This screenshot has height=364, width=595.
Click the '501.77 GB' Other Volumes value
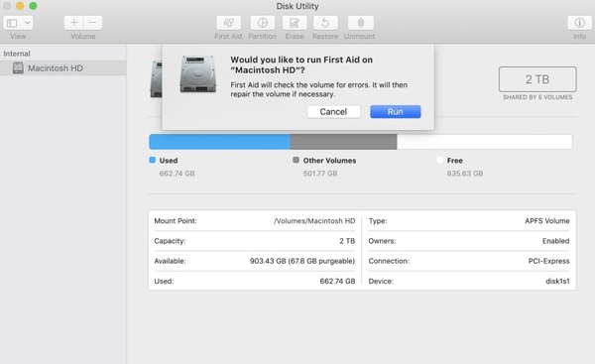pos(320,174)
